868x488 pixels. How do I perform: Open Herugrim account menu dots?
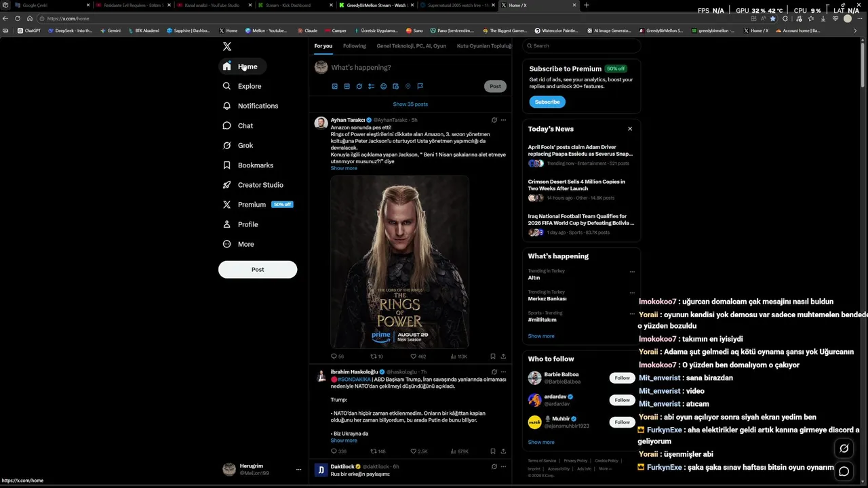pyautogui.click(x=298, y=469)
